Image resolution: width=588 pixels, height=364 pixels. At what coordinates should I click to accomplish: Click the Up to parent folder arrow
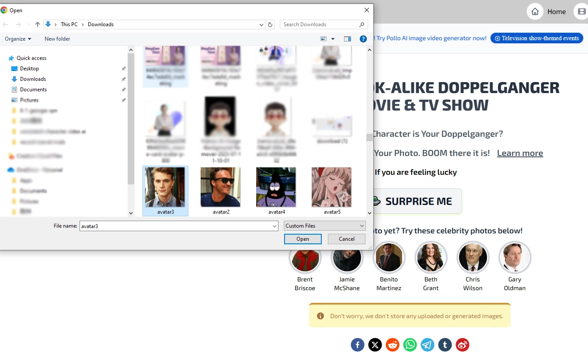pyautogui.click(x=38, y=24)
